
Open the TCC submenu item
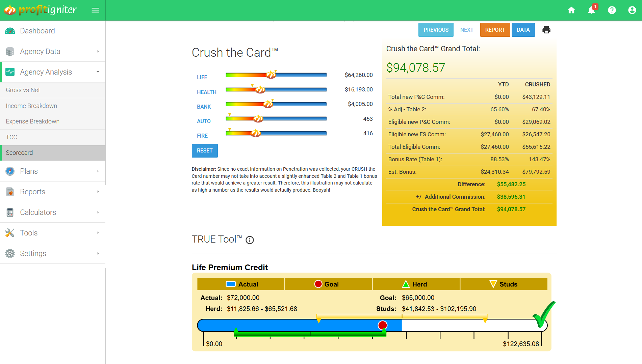(11, 137)
